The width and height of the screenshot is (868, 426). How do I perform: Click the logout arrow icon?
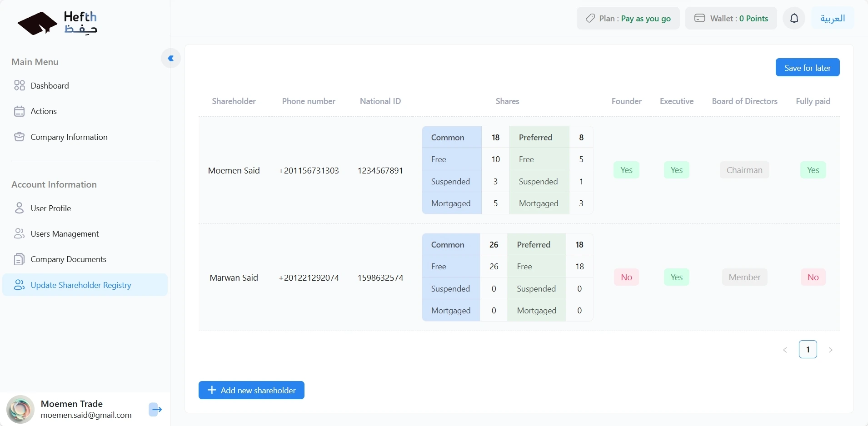point(155,410)
